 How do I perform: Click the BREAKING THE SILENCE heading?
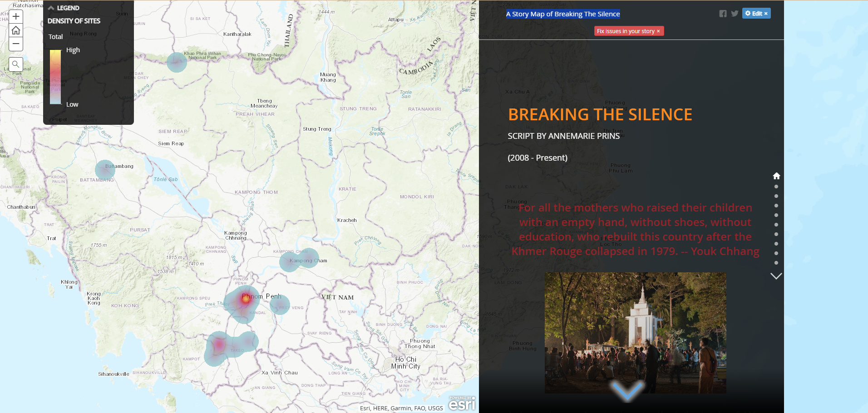pyautogui.click(x=600, y=115)
